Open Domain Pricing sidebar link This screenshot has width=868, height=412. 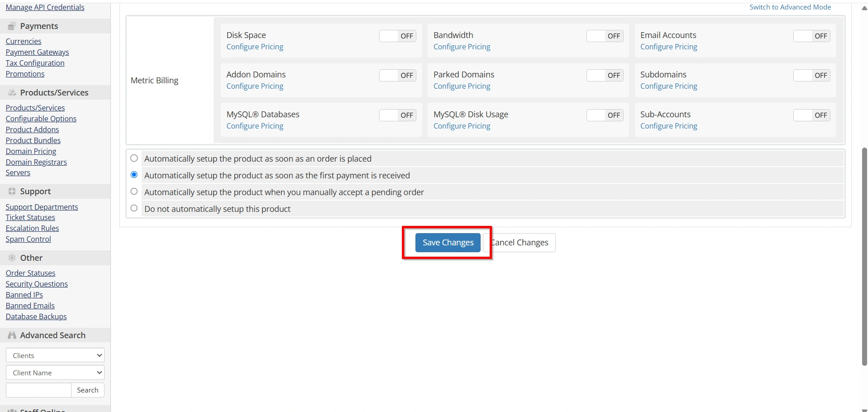(31, 151)
